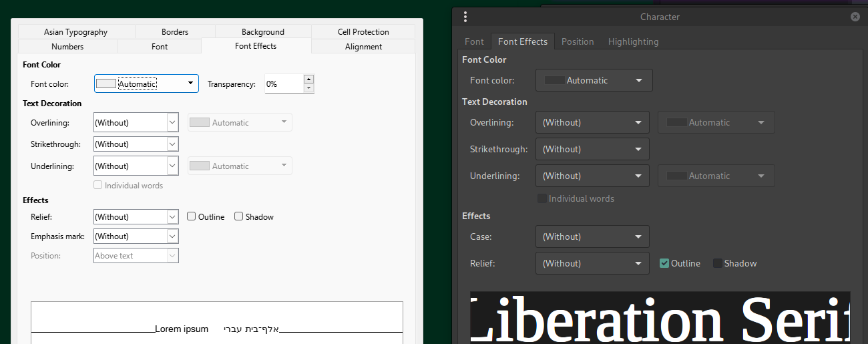
Task: Open the Character dialog kebab menu icon
Action: pos(465,17)
